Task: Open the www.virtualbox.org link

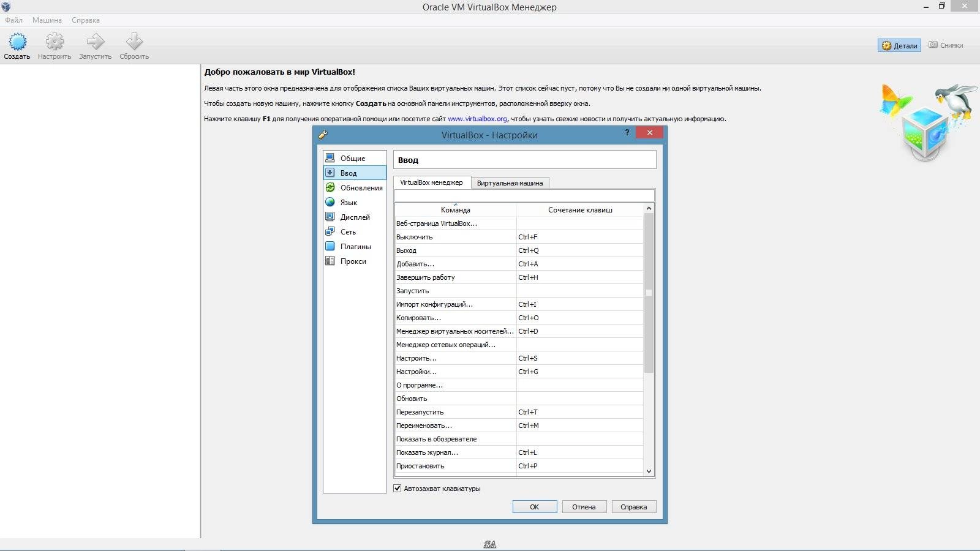Action: (x=477, y=119)
